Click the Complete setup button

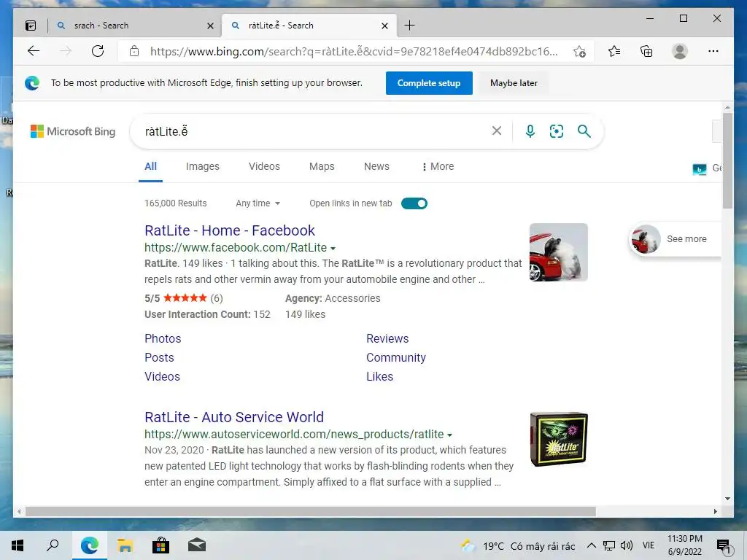tap(429, 83)
